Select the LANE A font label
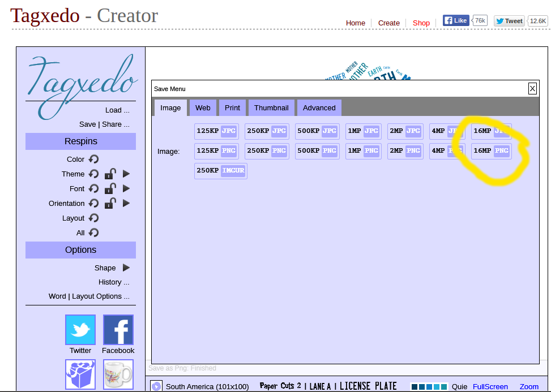Screen dimensions: 551x392 pos(320,386)
